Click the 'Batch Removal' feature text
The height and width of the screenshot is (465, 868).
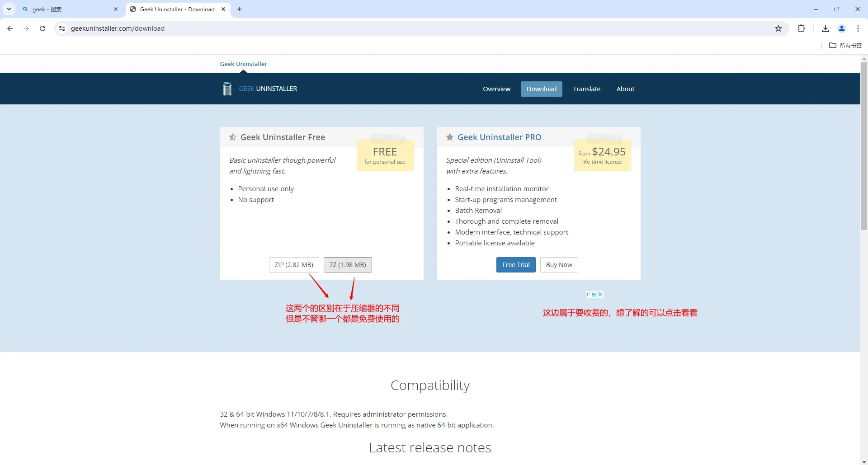(x=478, y=210)
